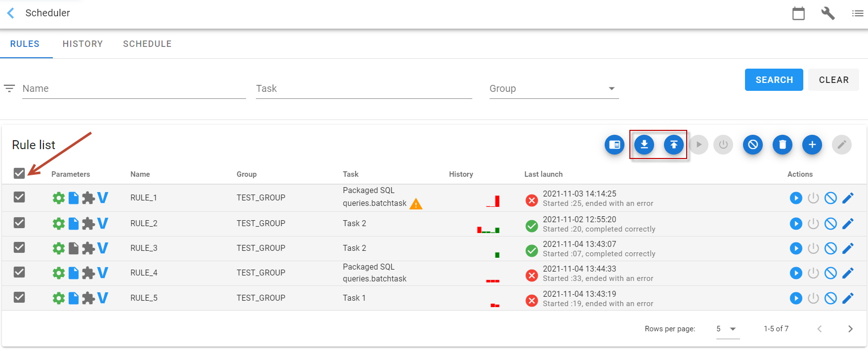The height and width of the screenshot is (355, 868).
Task: Click the green gear parameter icon for RULE_1
Action: pos(59,198)
